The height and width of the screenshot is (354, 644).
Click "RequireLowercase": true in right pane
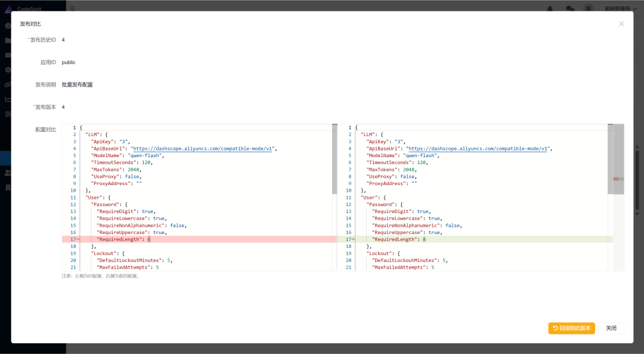pos(407,218)
